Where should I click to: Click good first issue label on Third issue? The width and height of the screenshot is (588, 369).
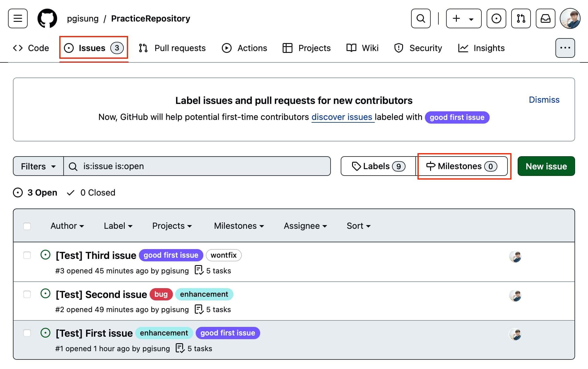(x=171, y=255)
